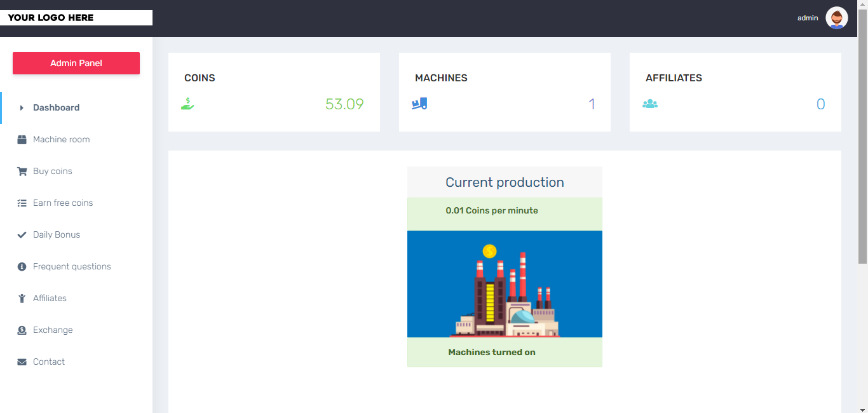Click the coins hand-dollar icon
This screenshot has width=868, height=413.
click(x=187, y=104)
